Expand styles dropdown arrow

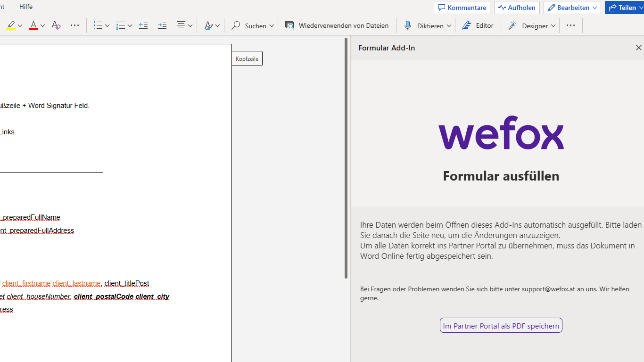pos(217,25)
